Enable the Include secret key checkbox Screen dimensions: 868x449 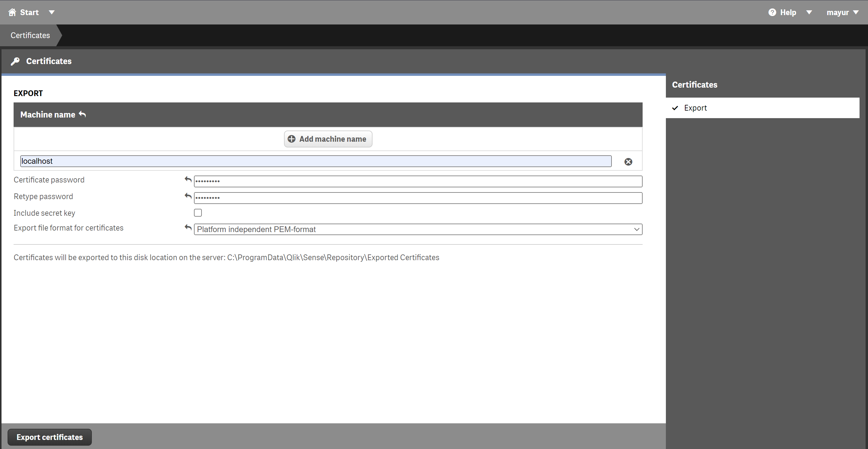pyautogui.click(x=198, y=212)
